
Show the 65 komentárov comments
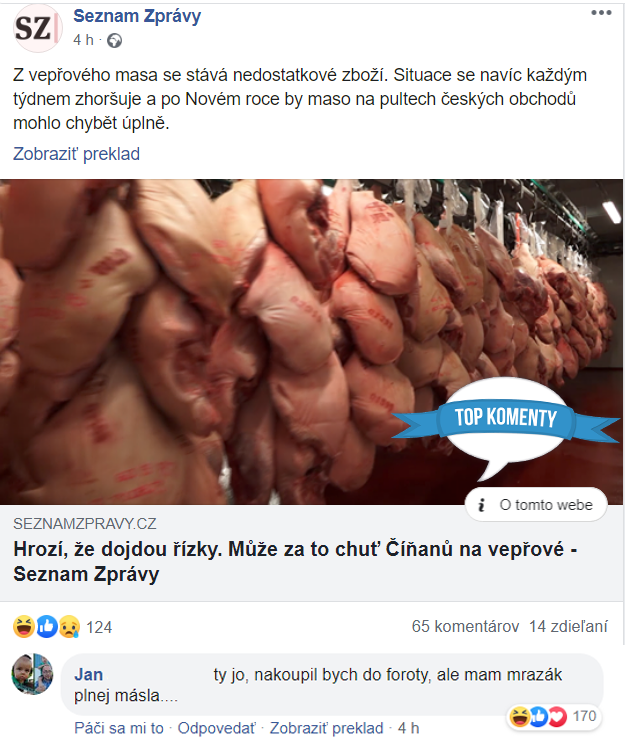click(x=465, y=626)
